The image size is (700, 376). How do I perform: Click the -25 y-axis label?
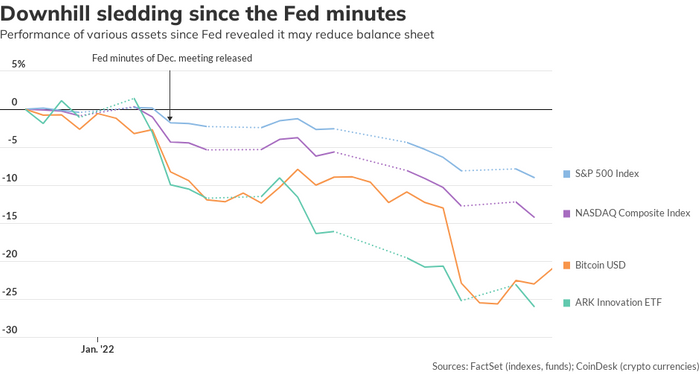(x=10, y=292)
